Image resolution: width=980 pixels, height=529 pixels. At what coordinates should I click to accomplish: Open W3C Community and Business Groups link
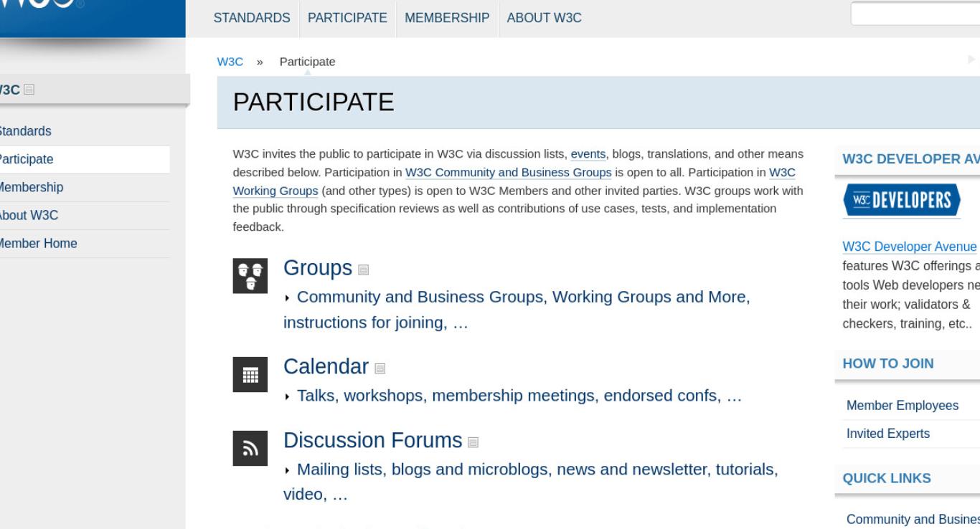tap(509, 172)
